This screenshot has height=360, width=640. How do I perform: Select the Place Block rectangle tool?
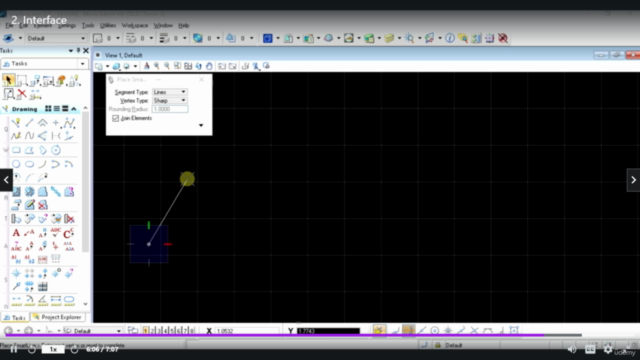[16, 150]
